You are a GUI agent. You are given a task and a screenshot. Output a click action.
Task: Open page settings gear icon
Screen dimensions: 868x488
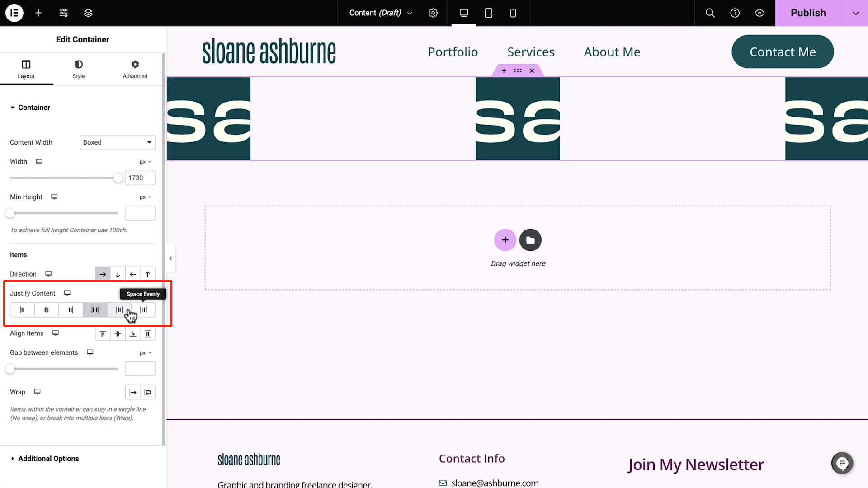click(x=433, y=13)
